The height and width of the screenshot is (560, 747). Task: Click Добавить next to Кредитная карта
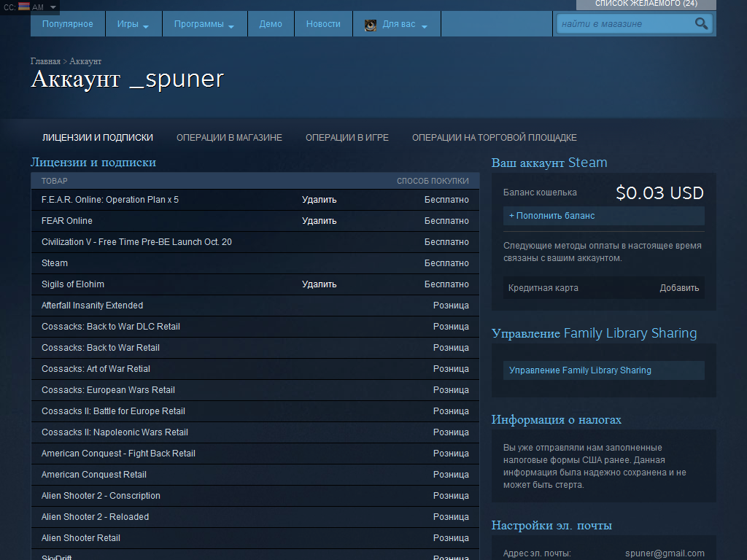click(x=679, y=287)
